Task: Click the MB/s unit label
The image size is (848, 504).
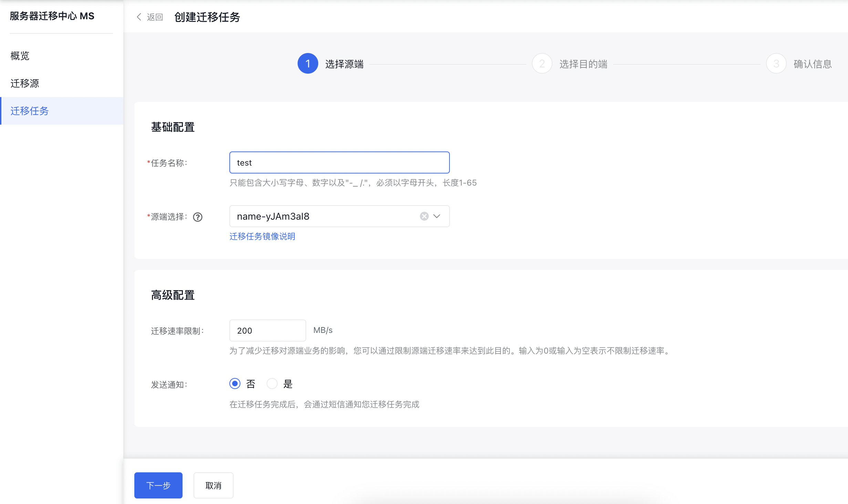Action: [x=323, y=330]
